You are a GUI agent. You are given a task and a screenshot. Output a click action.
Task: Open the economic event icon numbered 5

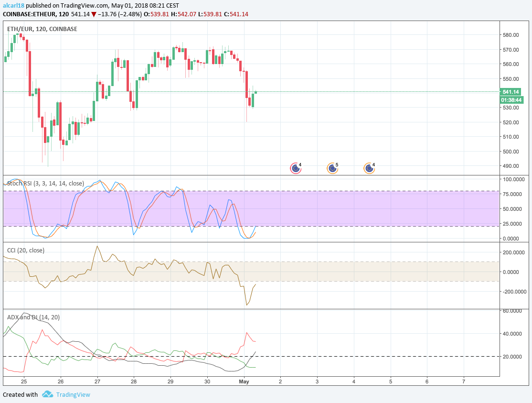click(332, 168)
